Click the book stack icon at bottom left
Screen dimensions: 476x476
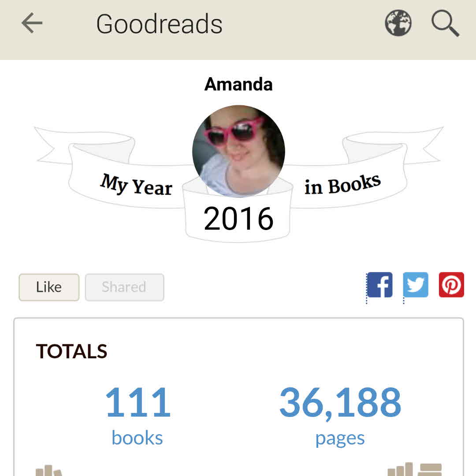[x=48, y=470]
